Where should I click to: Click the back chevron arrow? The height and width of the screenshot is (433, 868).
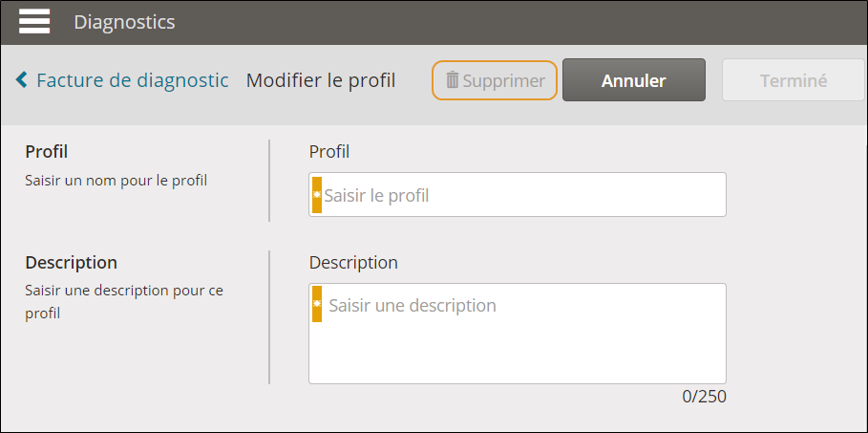[22, 80]
